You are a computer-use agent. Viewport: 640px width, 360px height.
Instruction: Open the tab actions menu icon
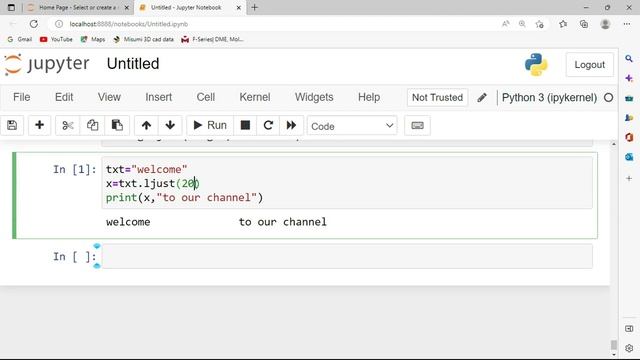(11, 7)
